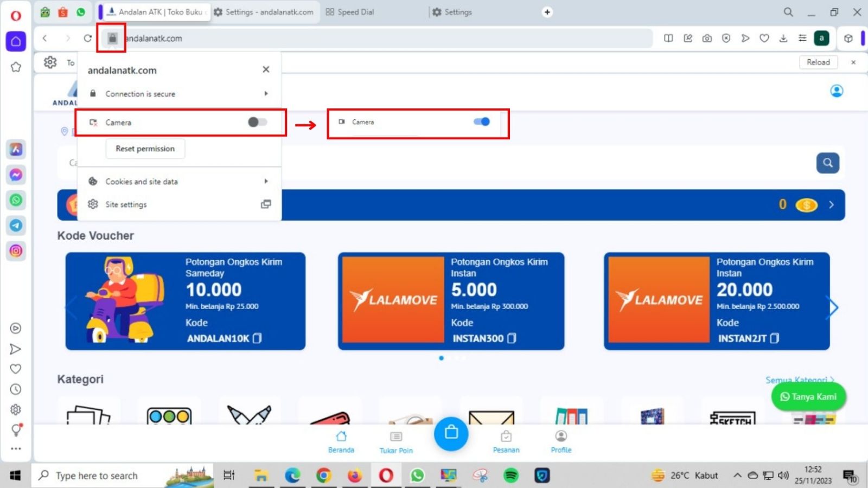This screenshot has height=488, width=868.
Task: Click the Reset permission button
Action: (145, 149)
